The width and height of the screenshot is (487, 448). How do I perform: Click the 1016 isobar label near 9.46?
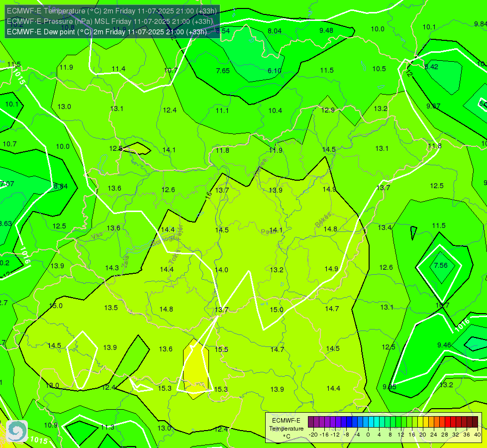(462, 325)
